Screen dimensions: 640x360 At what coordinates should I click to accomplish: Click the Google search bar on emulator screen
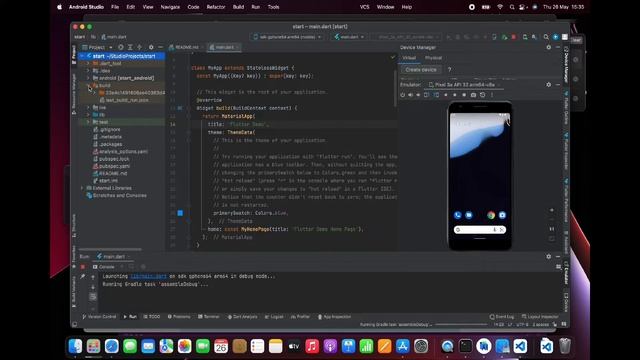tap(480, 230)
